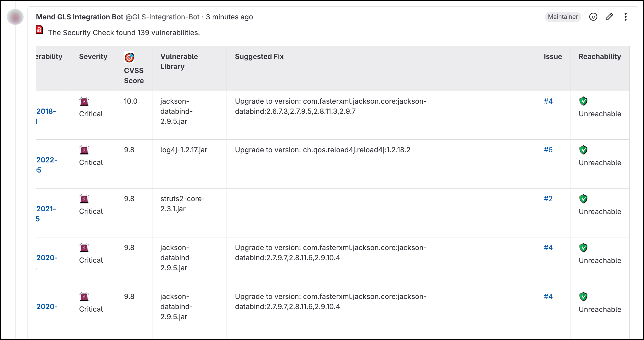Click the bot user avatar
This screenshot has width=644, height=340.
pos(15,17)
